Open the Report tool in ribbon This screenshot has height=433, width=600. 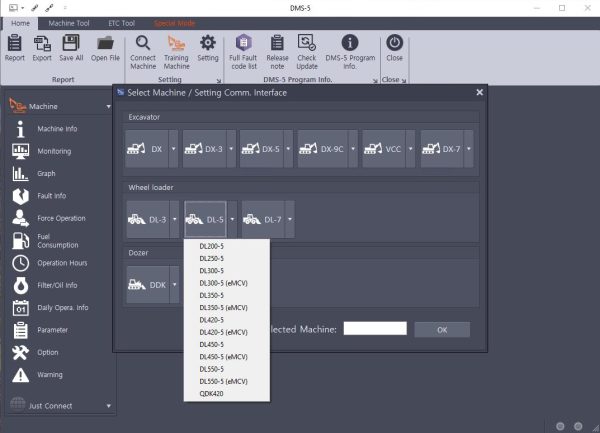[15, 48]
